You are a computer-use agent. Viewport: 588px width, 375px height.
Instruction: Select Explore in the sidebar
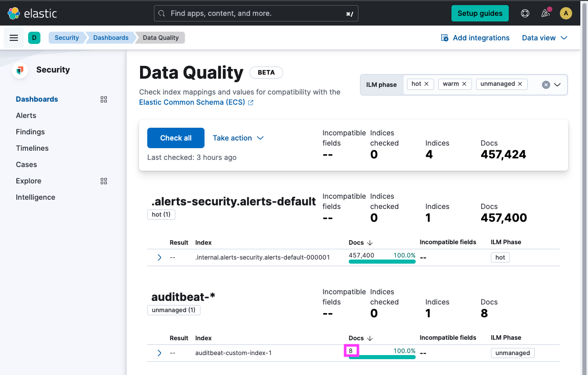[x=29, y=181]
